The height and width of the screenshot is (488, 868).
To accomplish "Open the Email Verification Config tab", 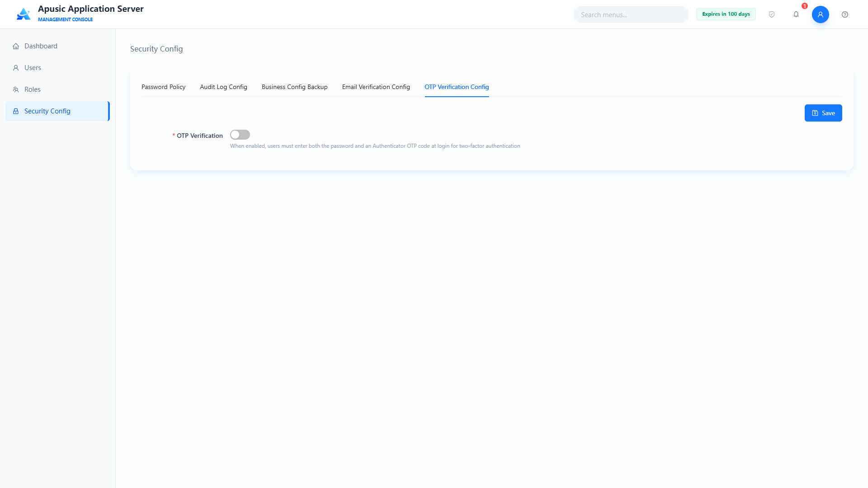I will pos(376,87).
